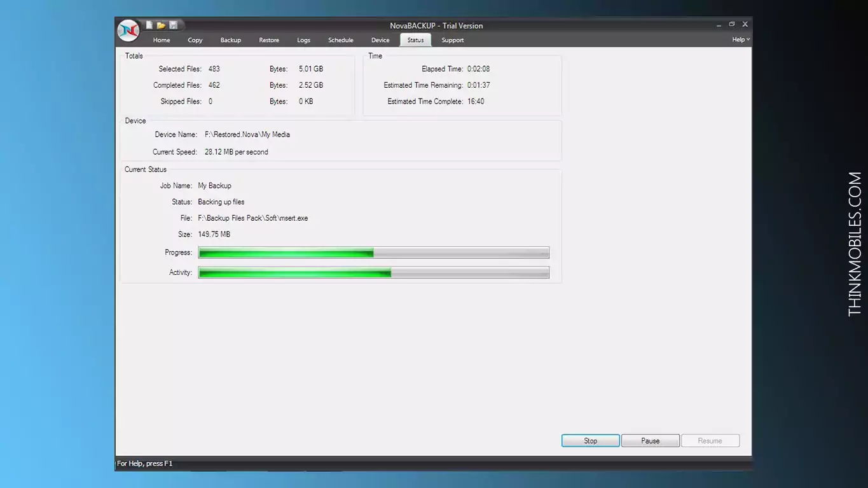This screenshot has height=488, width=868.
Task: Click Estimated Time Complete value 16:40
Action: coord(476,102)
